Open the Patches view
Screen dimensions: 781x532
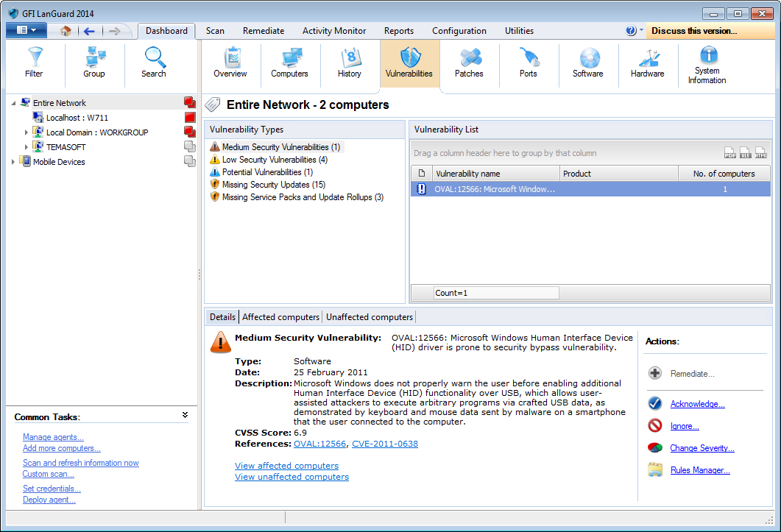click(469, 63)
